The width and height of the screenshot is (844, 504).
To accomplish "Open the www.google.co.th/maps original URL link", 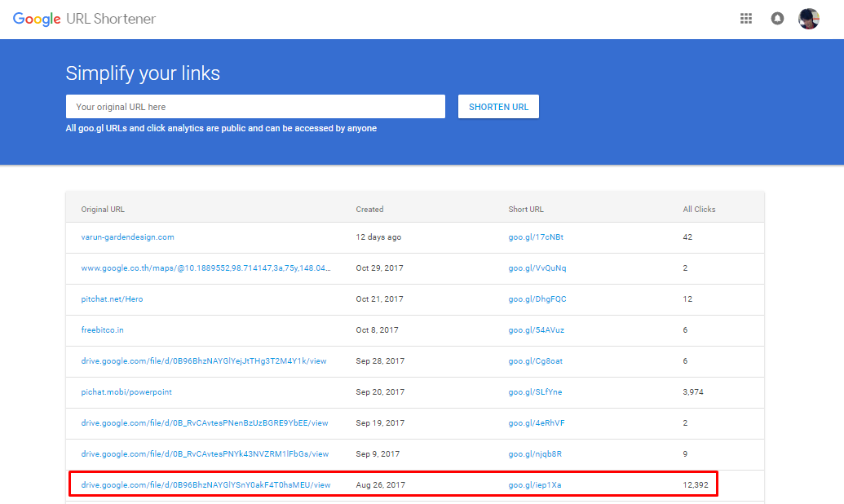I will (206, 268).
